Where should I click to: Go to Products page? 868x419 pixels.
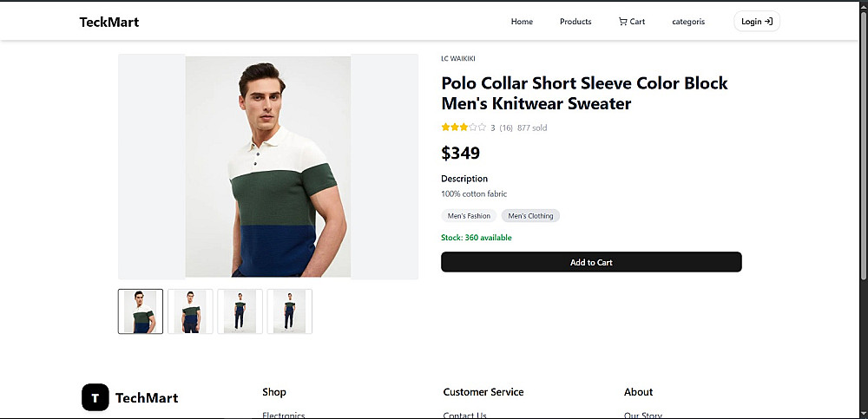point(575,22)
